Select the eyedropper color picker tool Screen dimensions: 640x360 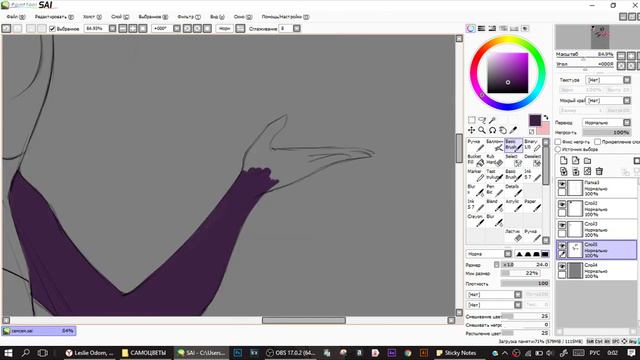coord(513,130)
